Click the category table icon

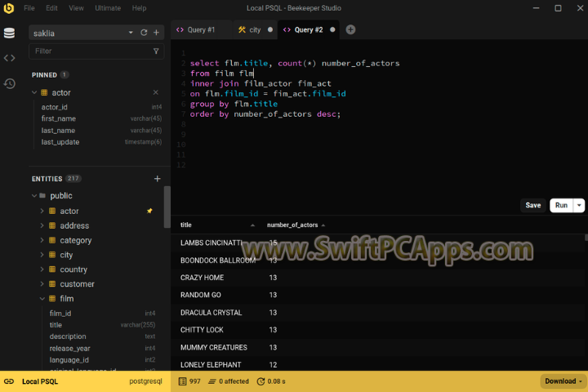[52, 240]
